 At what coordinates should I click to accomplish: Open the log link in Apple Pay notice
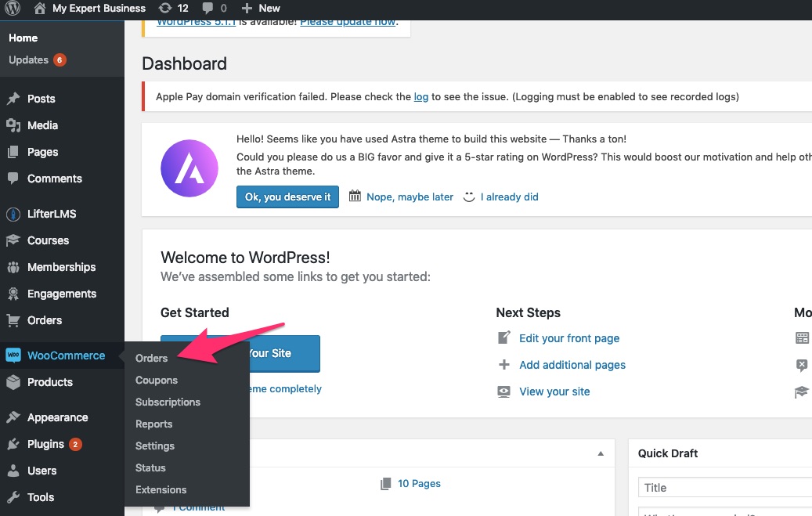coord(421,97)
